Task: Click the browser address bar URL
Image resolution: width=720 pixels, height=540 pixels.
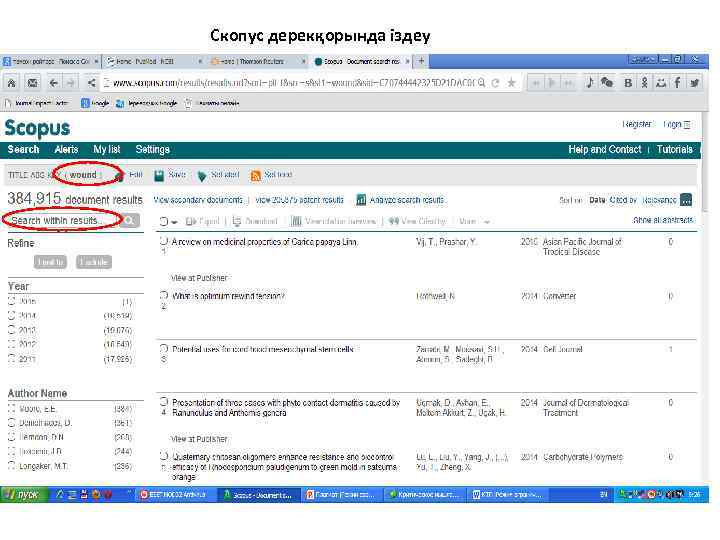Action: (x=293, y=83)
